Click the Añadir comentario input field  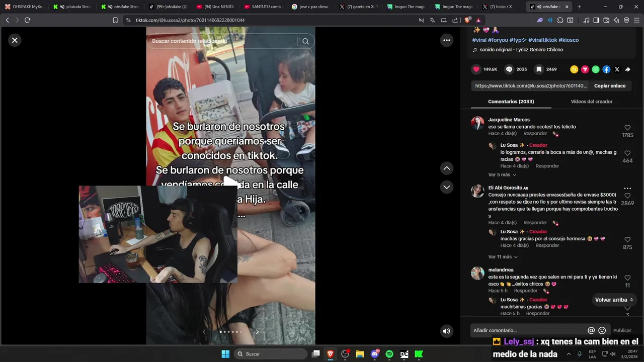click(528, 330)
